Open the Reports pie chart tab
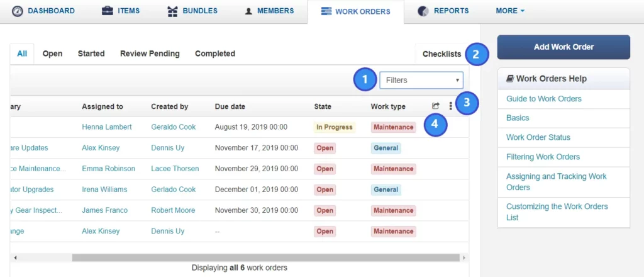The width and height of the screenshot is (644, 277). (443, 11)
